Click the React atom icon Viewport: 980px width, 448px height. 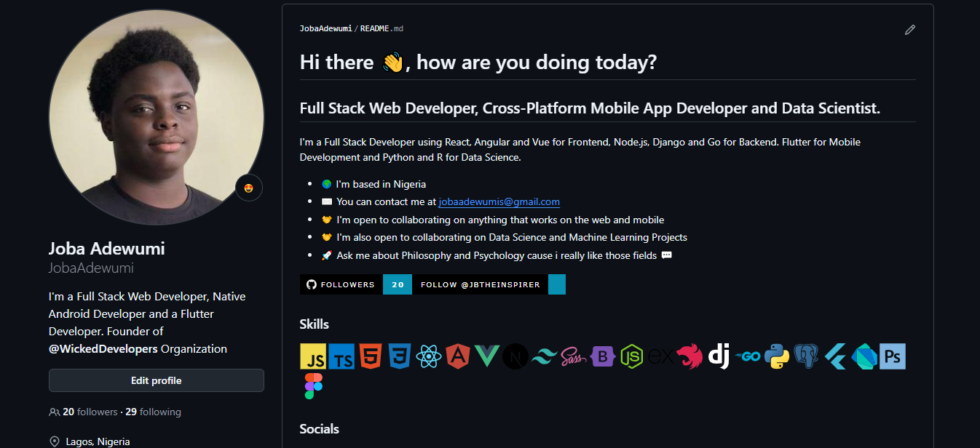click(429, 356)
